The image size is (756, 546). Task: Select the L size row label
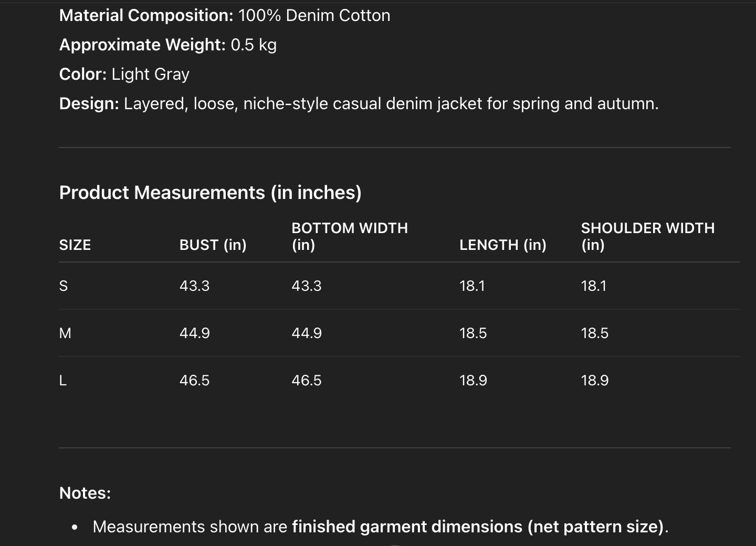pos(63,381)
